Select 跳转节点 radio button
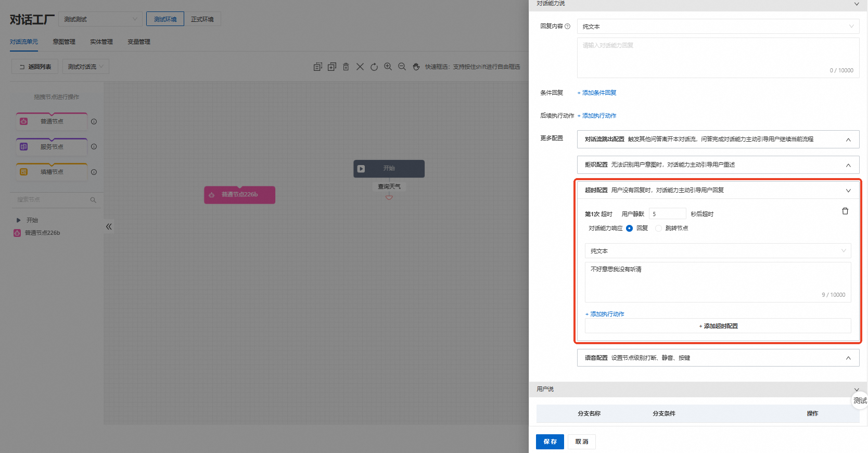Image resolution: width=868 pixels, height=453 pixels. point(658,228)
